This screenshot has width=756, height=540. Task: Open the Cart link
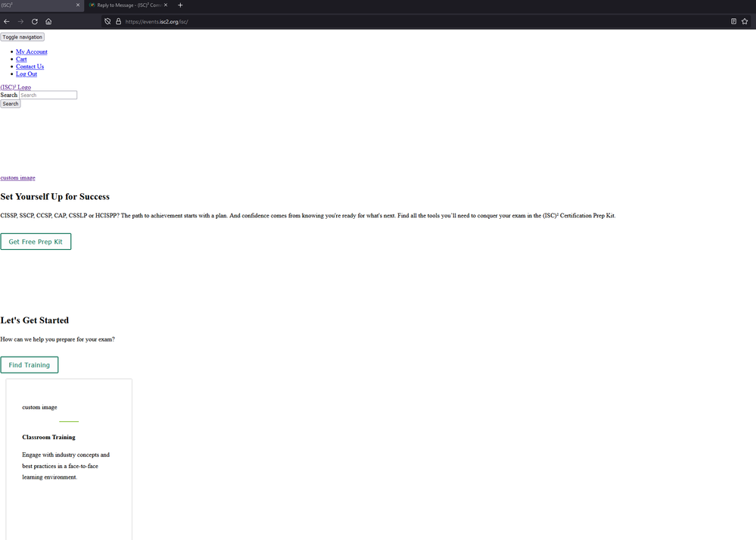click(21, 59)
